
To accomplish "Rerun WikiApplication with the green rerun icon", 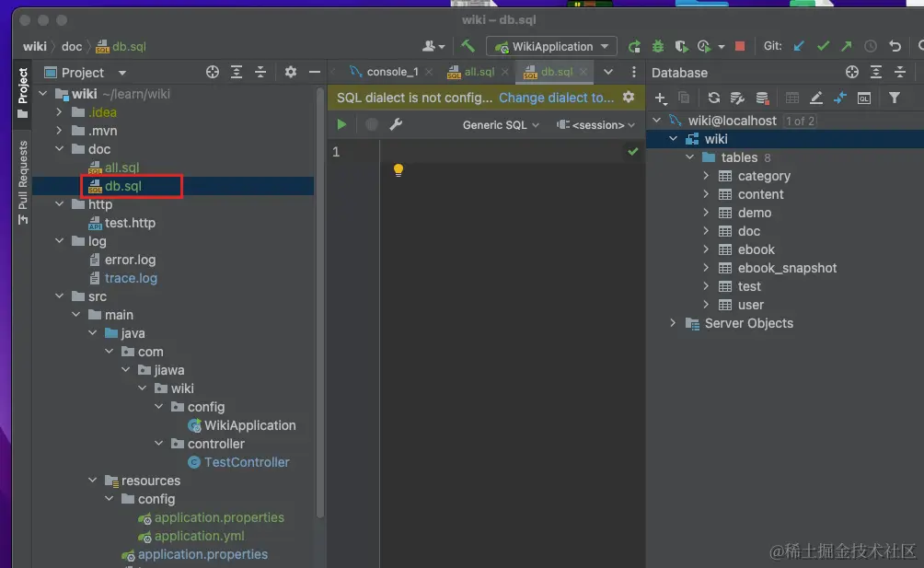I will coord(634,46).
